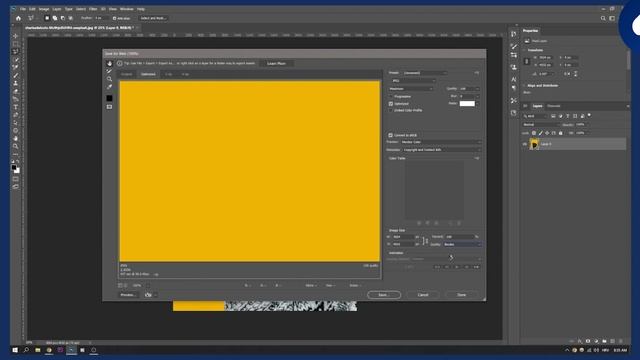Open the File menu
The height and width of the screenshot is (360, 640).
tap(23, 9)
